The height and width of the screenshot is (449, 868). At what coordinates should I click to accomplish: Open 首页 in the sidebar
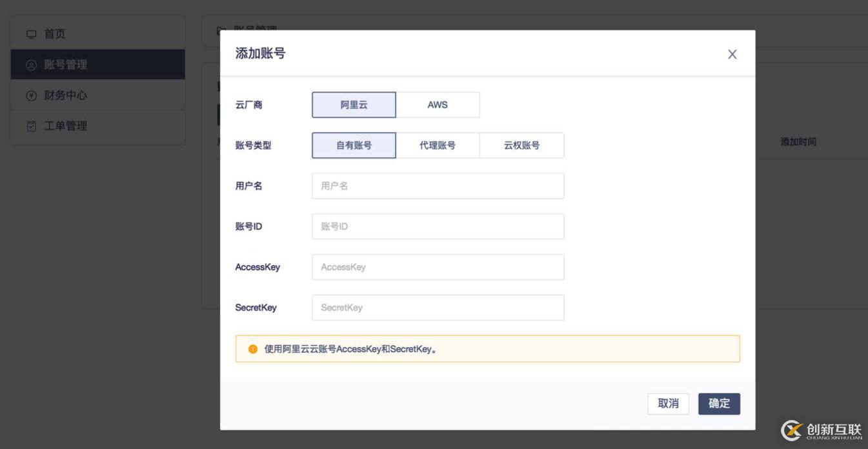(x=98, y=34)
